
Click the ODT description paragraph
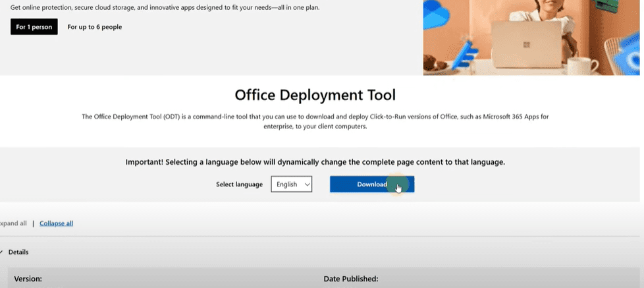(x=315, y=121)
